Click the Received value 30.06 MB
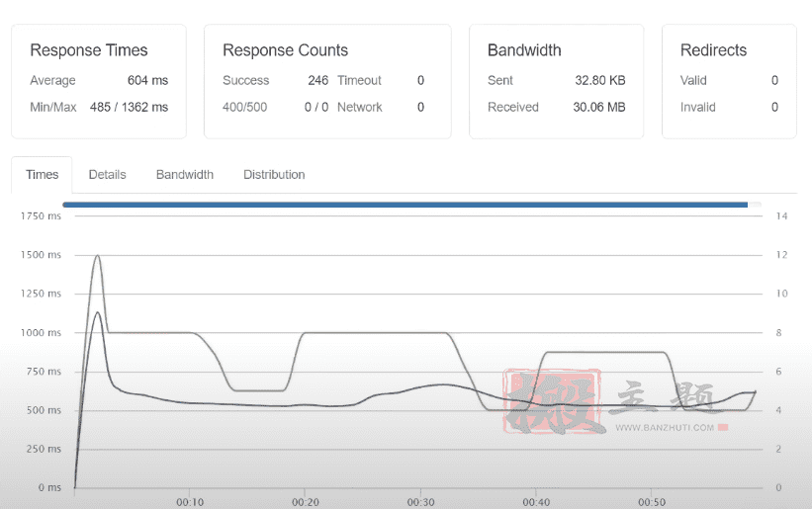The image size is (812, 509). (599, 107)
